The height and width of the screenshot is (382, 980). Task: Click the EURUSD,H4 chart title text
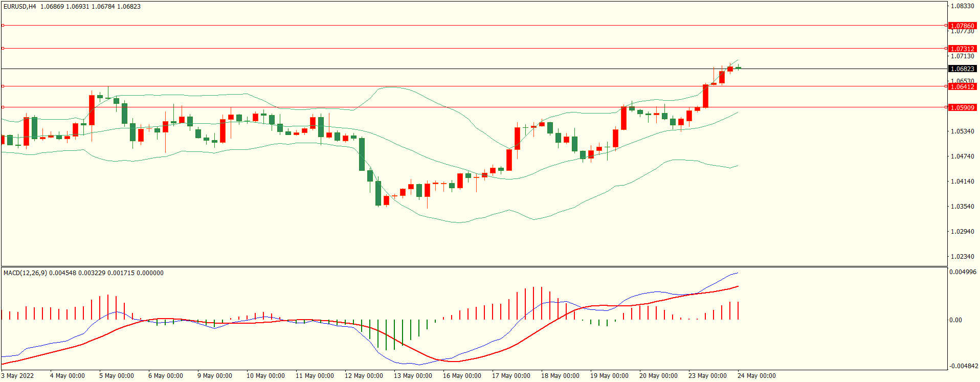[20, 7]
